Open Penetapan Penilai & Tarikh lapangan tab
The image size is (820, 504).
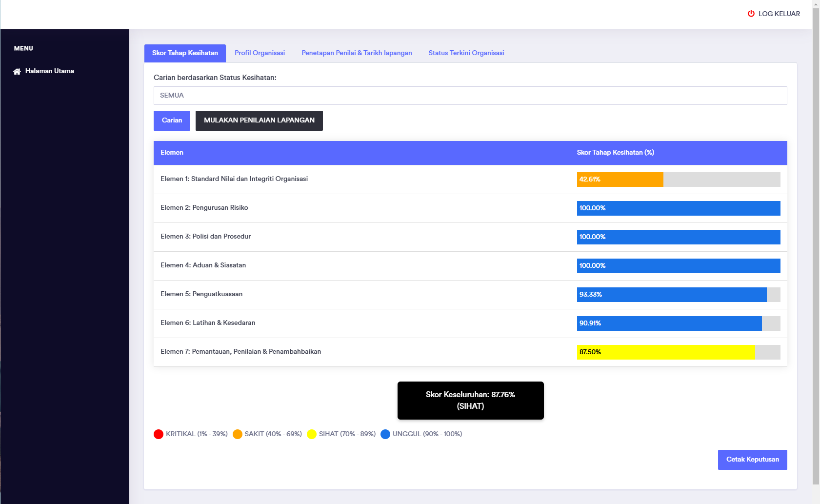click(x=357, y=53)
